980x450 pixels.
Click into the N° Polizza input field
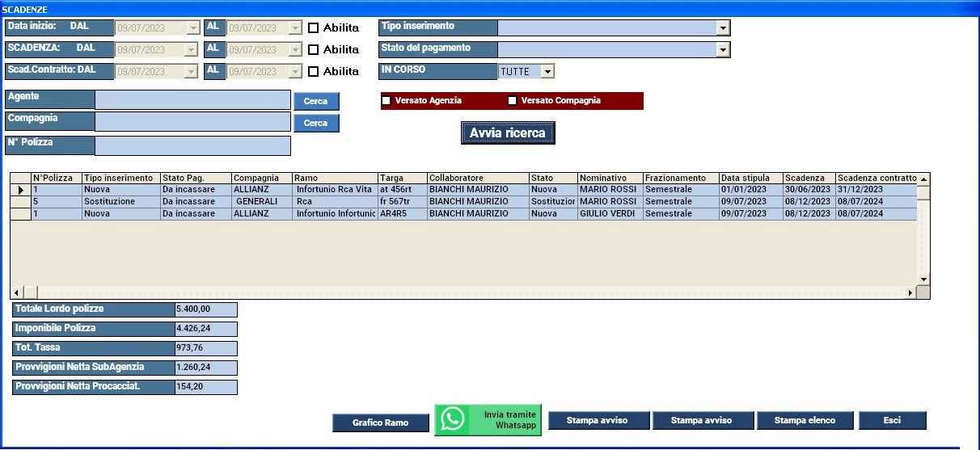click(x=192, y=145)
